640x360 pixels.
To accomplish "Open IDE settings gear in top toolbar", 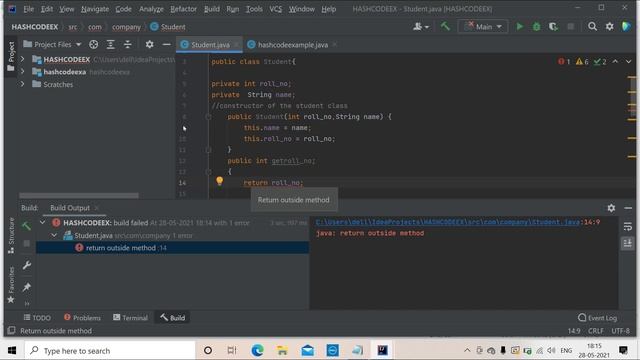I will pos(609,27).
